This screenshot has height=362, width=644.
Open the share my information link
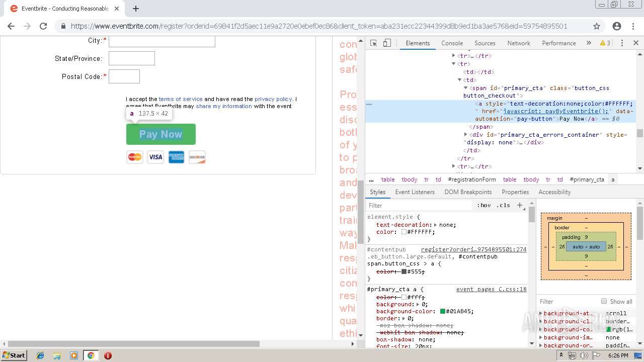tap(224, 106)
